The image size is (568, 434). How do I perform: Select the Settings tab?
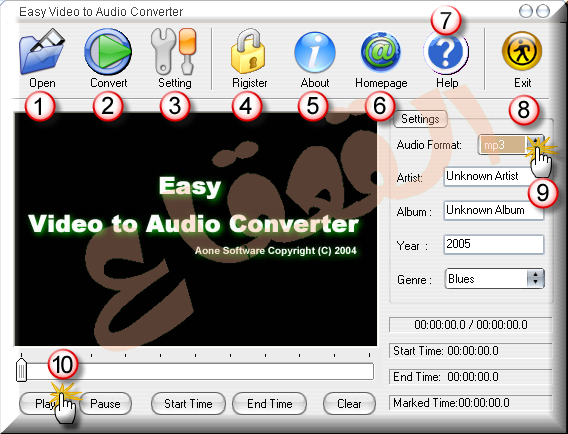[420, 119]
